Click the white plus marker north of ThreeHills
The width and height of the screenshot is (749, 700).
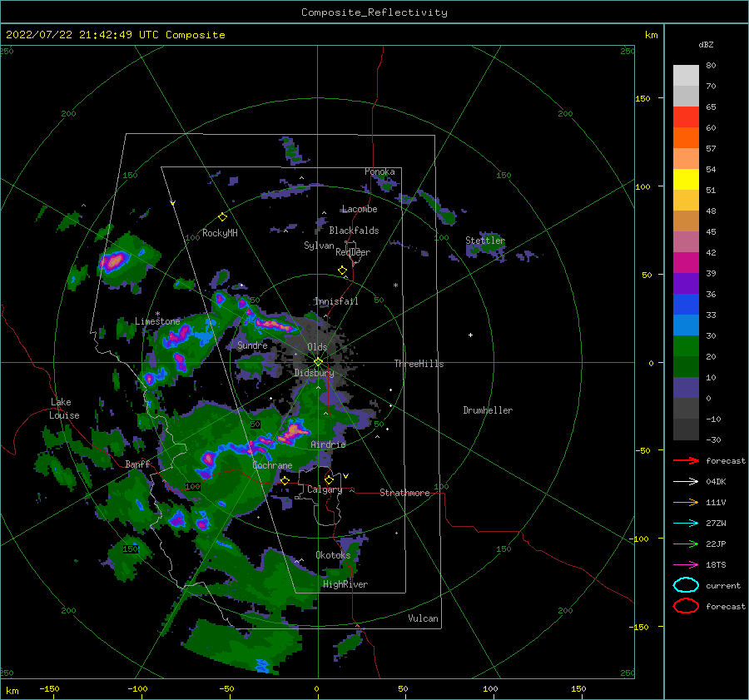(470, 335)
